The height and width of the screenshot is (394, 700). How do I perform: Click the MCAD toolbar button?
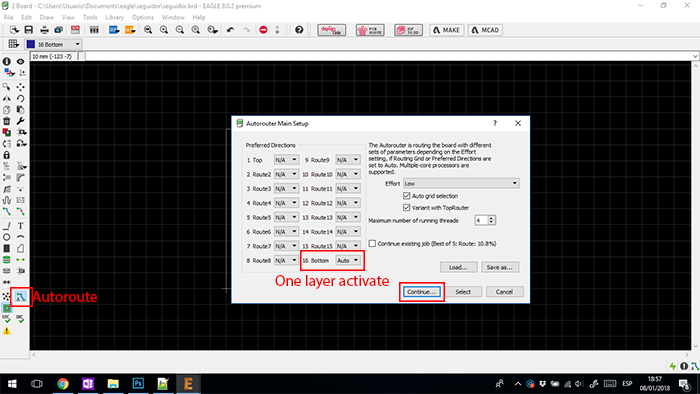tap(485, 30)
